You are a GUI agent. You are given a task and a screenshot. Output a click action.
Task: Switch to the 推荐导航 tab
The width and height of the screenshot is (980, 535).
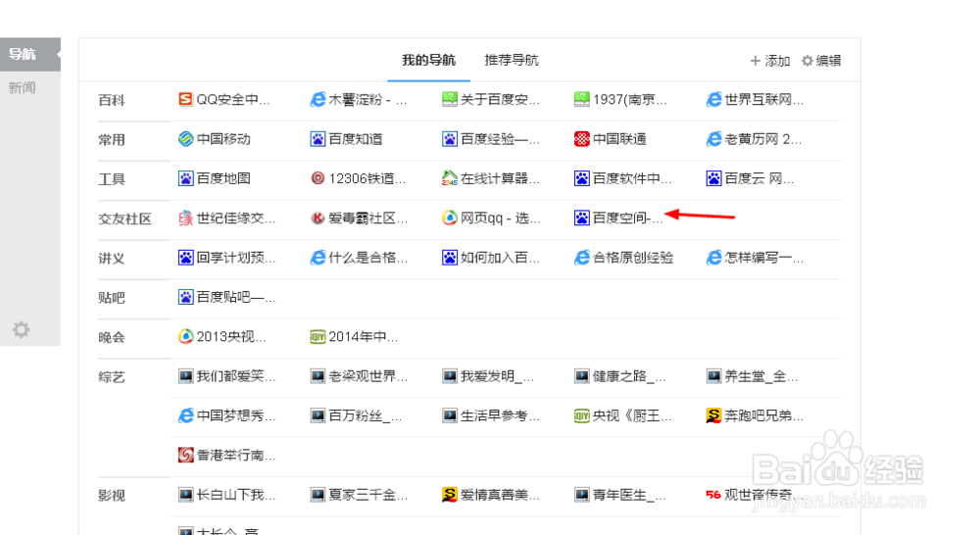tap(512, 60)
